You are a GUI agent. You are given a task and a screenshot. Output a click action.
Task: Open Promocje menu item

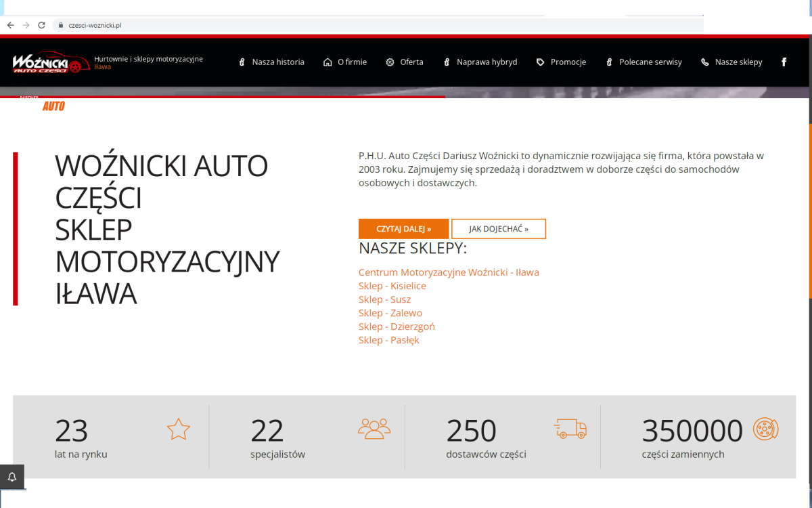[x=568, y=62]
